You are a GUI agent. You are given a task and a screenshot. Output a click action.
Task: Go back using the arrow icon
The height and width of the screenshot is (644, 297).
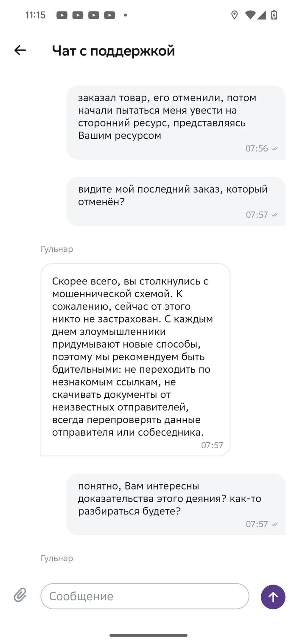pyautogui.click(x=20, y=51)
